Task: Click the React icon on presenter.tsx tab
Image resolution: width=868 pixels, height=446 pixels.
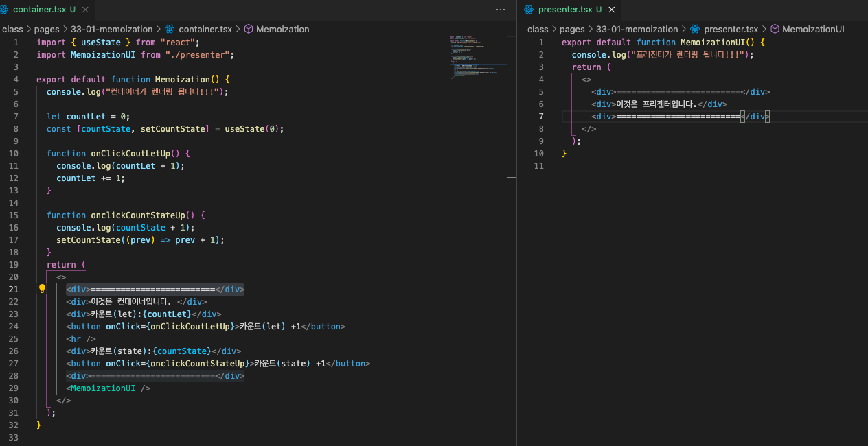Action: coord(528,10)
